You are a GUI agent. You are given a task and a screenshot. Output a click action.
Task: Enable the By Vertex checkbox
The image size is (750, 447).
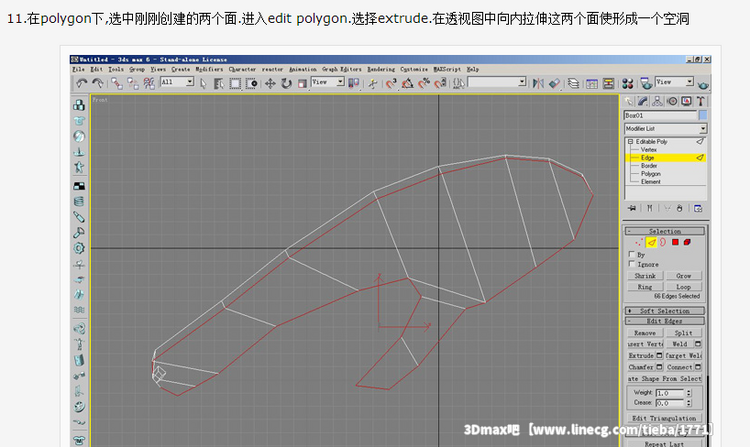[632, 254]
